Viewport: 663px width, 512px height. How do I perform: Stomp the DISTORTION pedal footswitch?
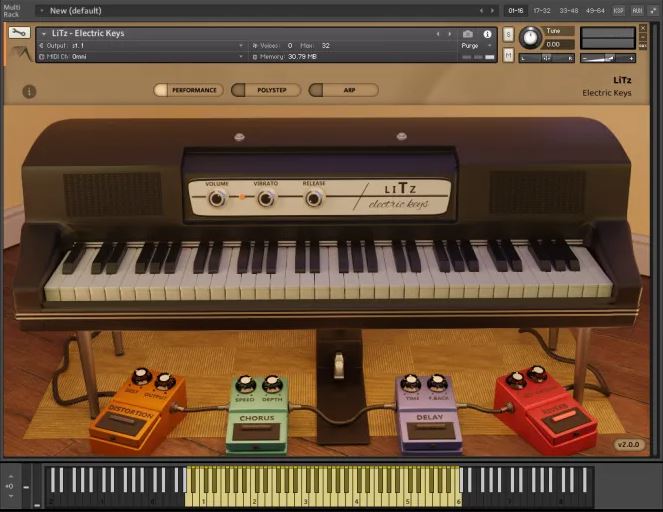[122, 424]
